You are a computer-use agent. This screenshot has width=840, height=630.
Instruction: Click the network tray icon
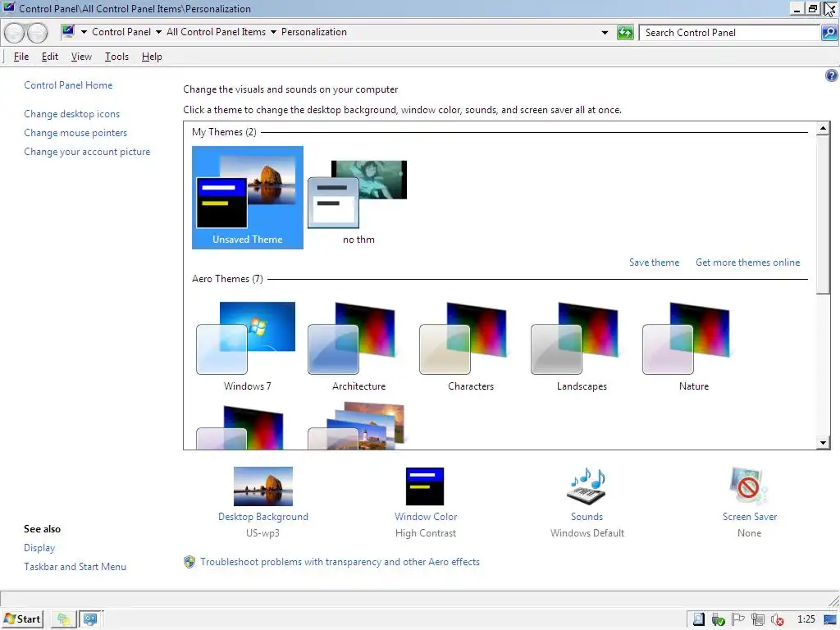757,620
